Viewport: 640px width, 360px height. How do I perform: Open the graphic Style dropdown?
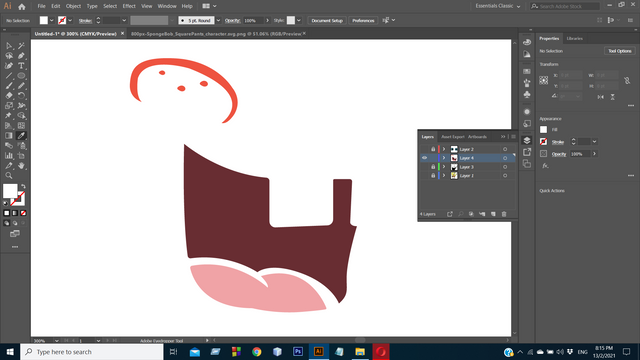tap(299, 20)
